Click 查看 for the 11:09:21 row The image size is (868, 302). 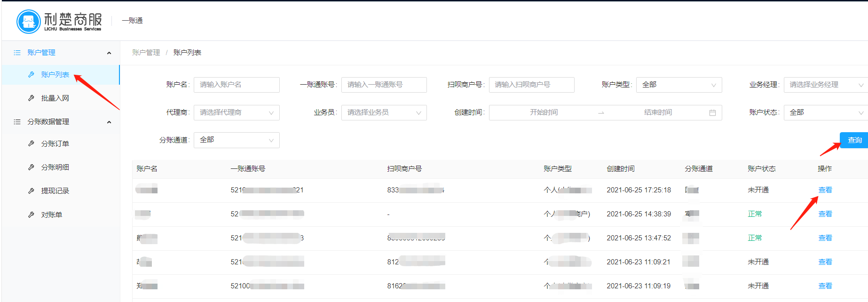coord(825,262)
